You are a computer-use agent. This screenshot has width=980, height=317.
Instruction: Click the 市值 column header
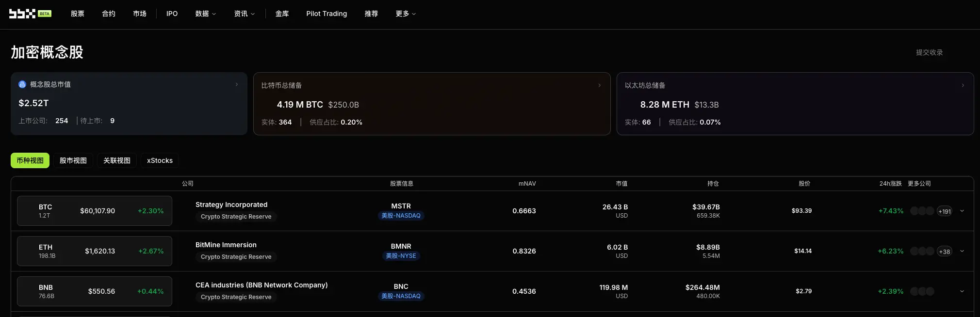tap(622, 184)
